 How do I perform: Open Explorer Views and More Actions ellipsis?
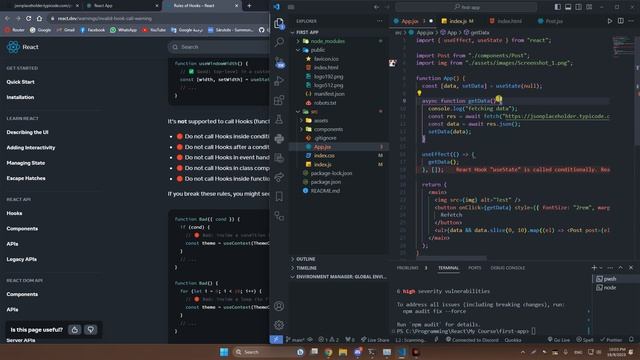(380, 21)
